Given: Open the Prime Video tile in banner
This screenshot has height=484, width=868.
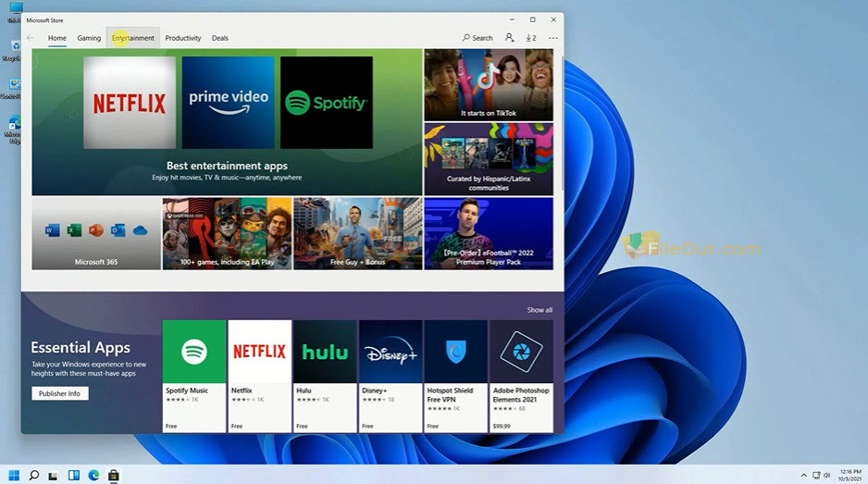Looking at the screenshot, I should pos(228,103).
